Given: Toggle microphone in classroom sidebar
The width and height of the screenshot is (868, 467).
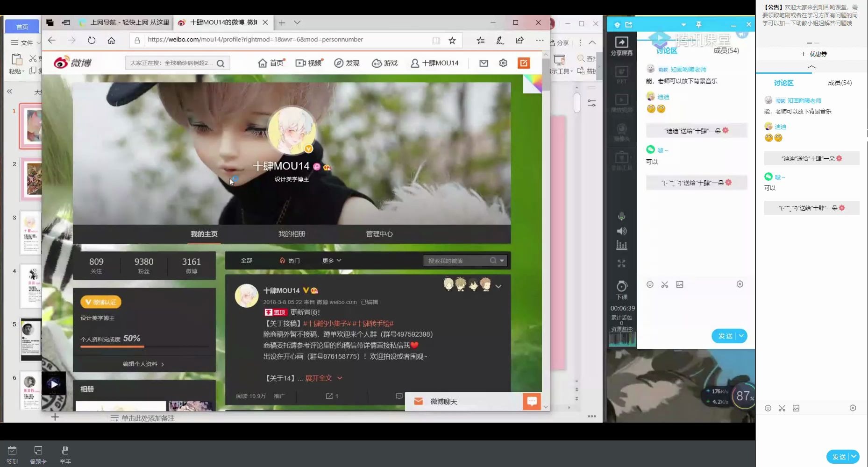Looking at the screenshot, I should click(x=621, y=217).
